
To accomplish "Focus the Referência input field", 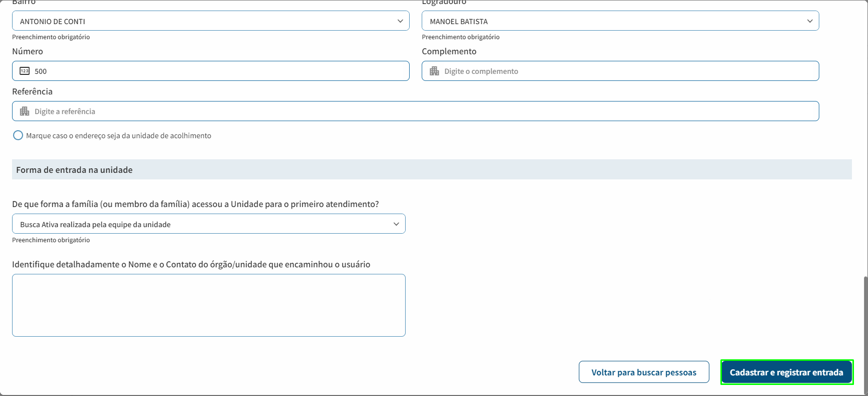I will [415, 111].
